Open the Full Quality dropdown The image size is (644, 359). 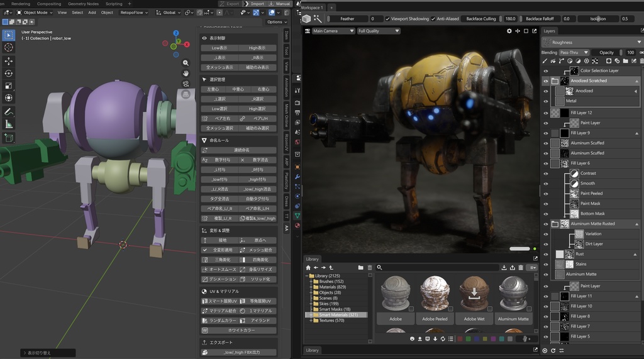[x=378, y=31]
